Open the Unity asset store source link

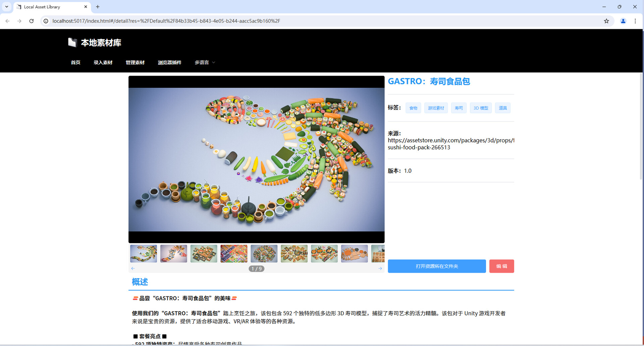tap(451, 144)
